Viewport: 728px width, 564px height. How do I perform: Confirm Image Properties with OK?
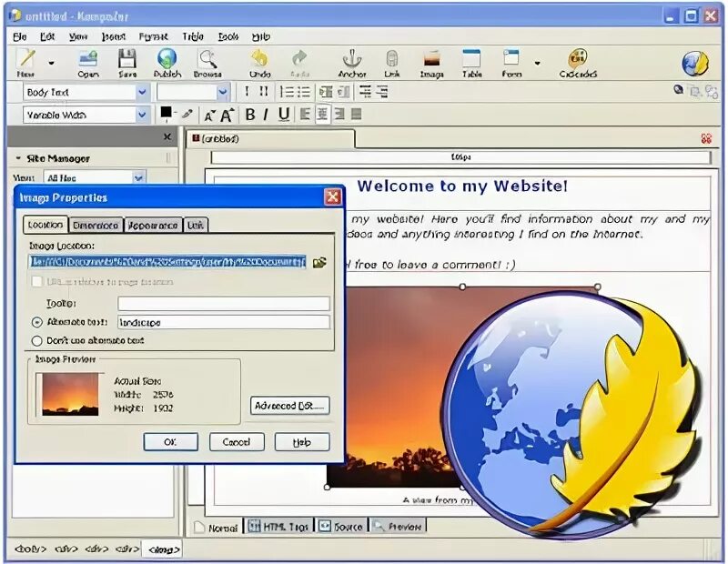(170, 442)
